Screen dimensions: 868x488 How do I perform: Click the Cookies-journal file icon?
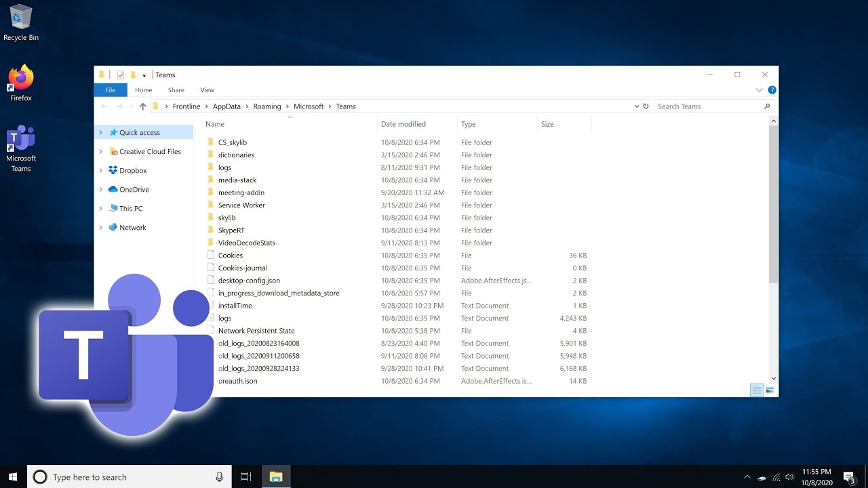tap(211, 268)
